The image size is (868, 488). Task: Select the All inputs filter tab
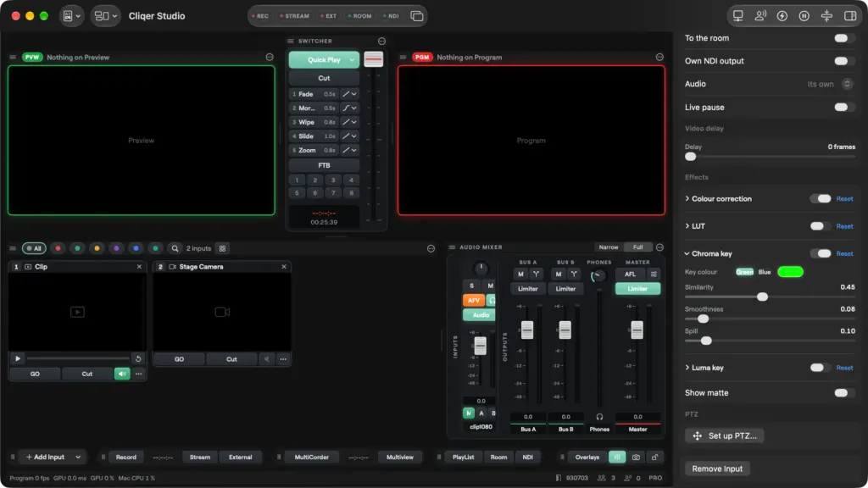tap(34, 248)
